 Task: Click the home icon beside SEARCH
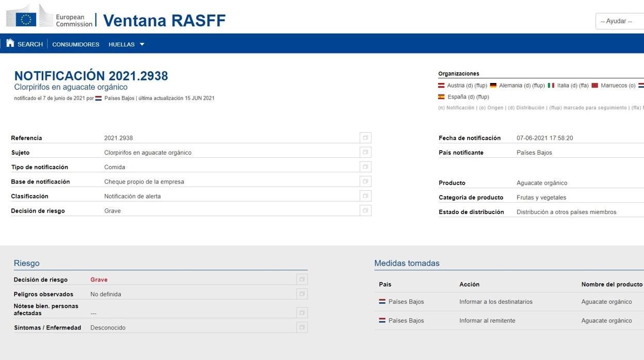pos(10,43)
